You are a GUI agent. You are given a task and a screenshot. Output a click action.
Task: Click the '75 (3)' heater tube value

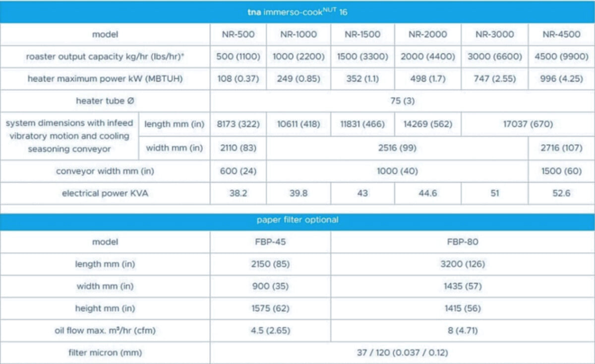402,101
